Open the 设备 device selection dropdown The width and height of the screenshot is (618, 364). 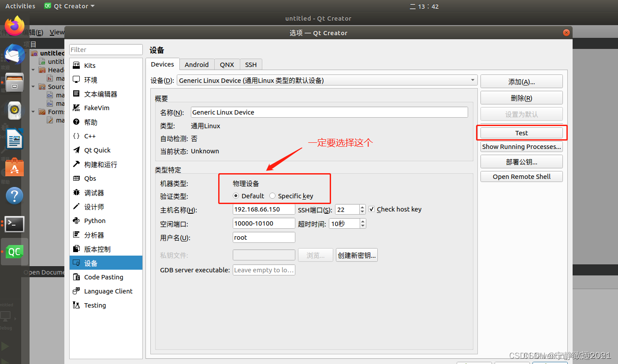[327, 80]
